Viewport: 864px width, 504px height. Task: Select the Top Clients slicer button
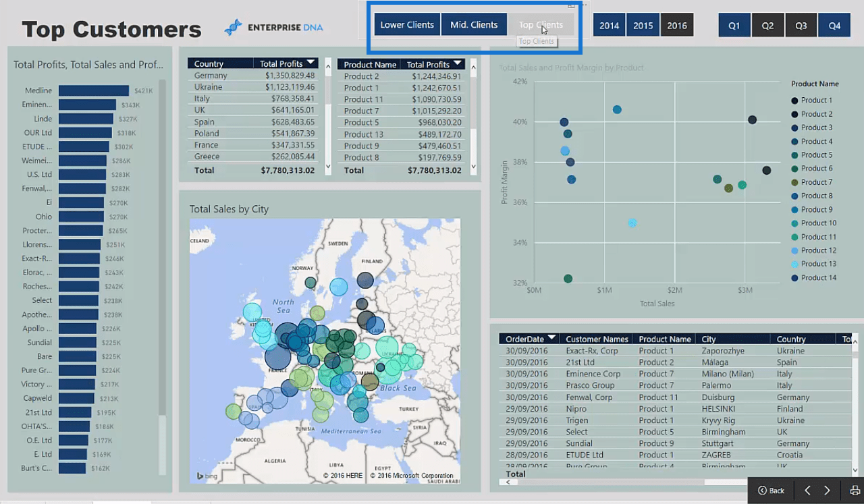pos(541,25)
